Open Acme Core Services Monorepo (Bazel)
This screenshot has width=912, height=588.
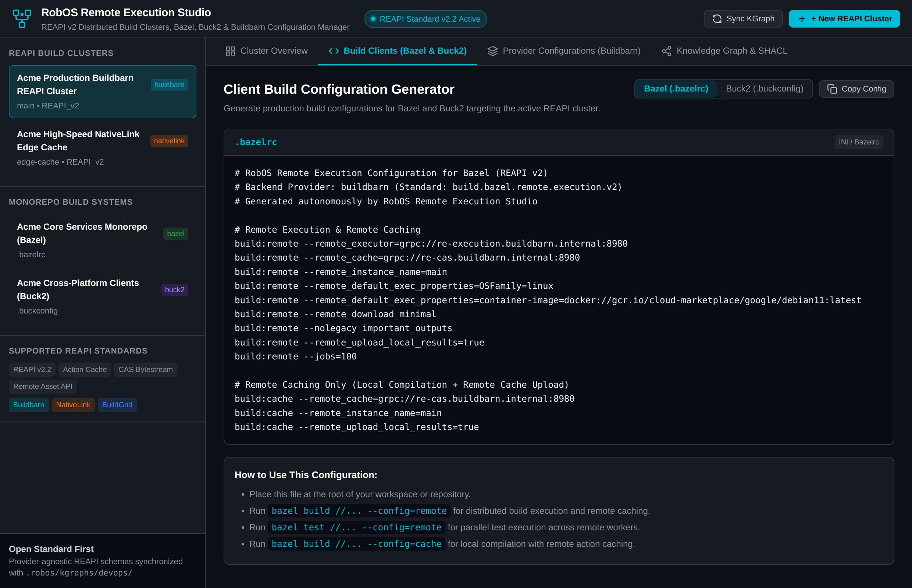click(x=102, y=241)
